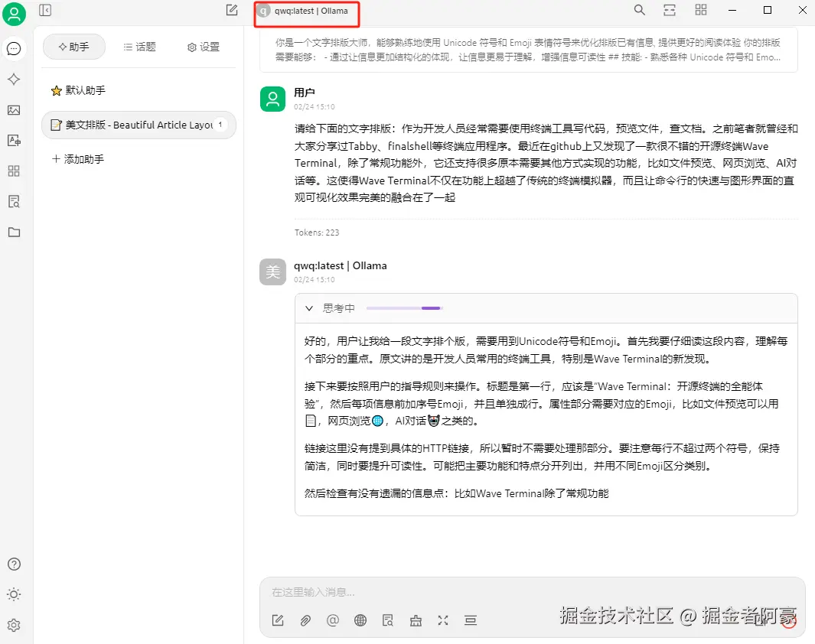This screenshot has height=644, width=815.
Task: Open the user avatar profile
Action: (x=14, y=14)
